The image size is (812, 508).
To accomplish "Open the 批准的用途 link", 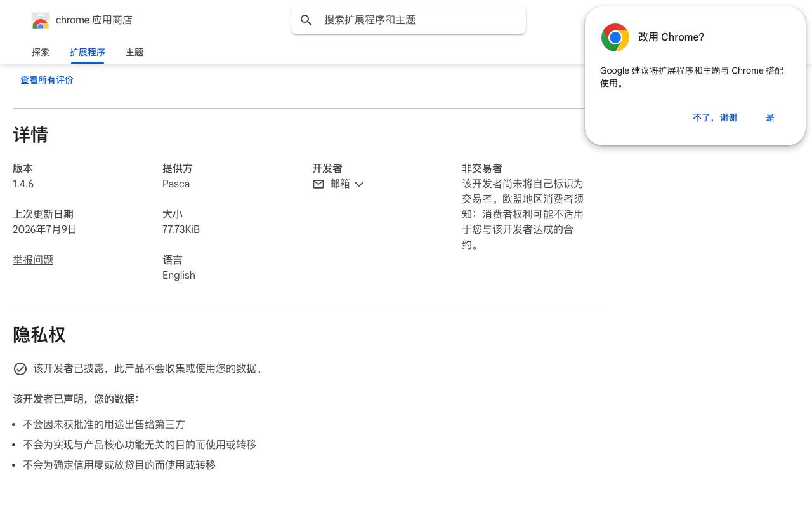I will [x=99, y=425].
